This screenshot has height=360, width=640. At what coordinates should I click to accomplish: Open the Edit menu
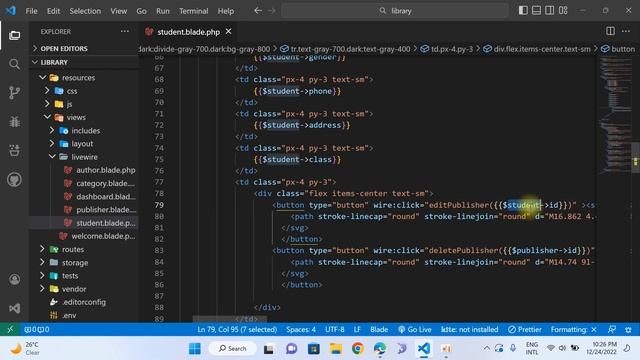(x=53, y=11)
